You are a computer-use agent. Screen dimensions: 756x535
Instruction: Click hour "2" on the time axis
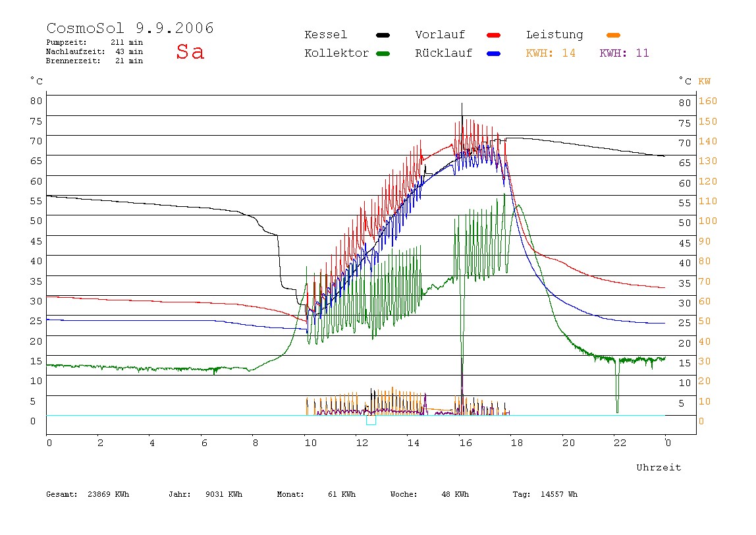point(100,443)
